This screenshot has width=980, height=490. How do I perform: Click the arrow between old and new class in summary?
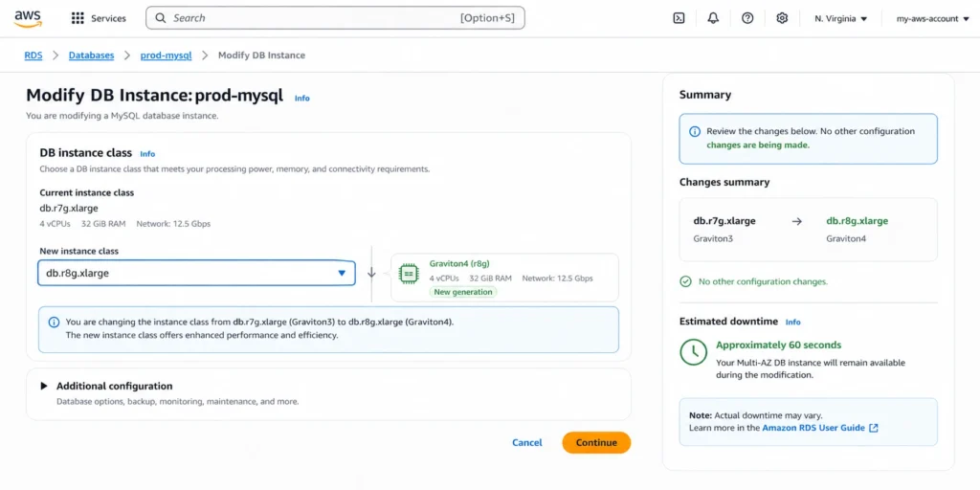coord(797,221)
